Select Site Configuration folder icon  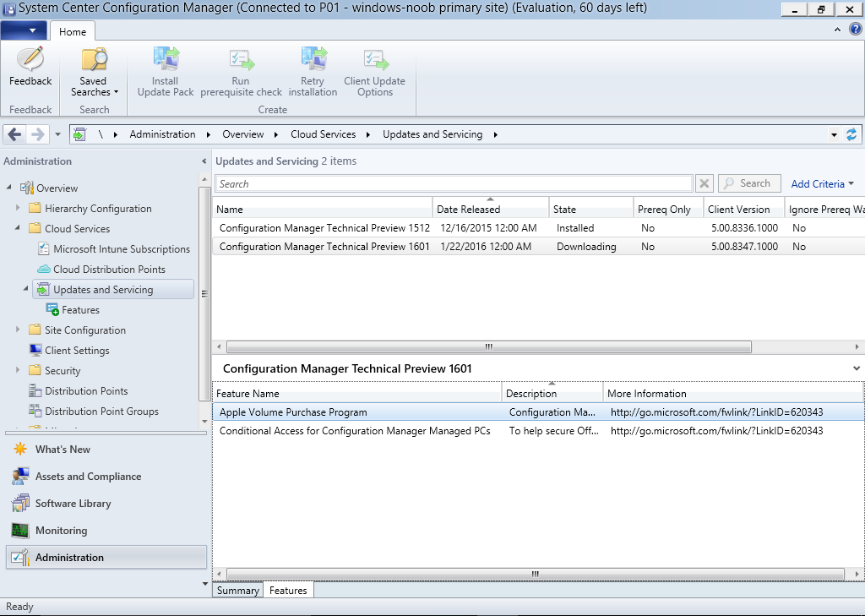[x=35, y=330]
